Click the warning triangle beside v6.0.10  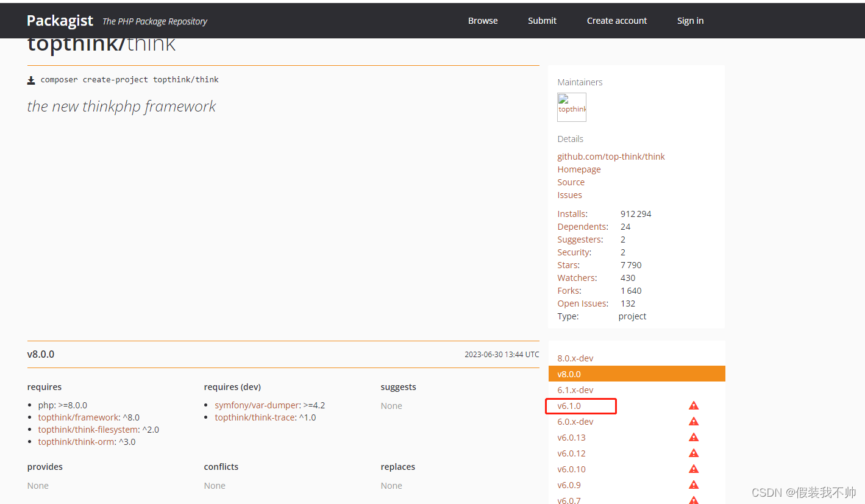(694, 469)
